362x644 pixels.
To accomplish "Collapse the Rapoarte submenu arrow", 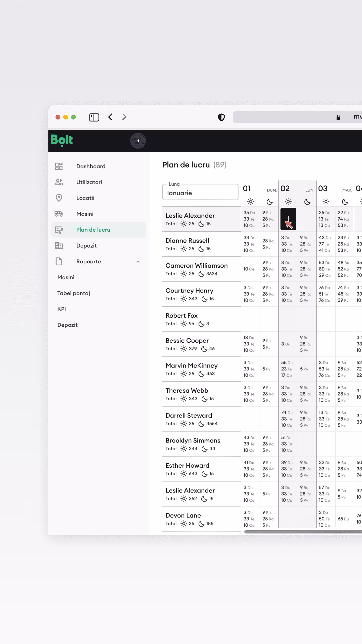I will 138,262.
